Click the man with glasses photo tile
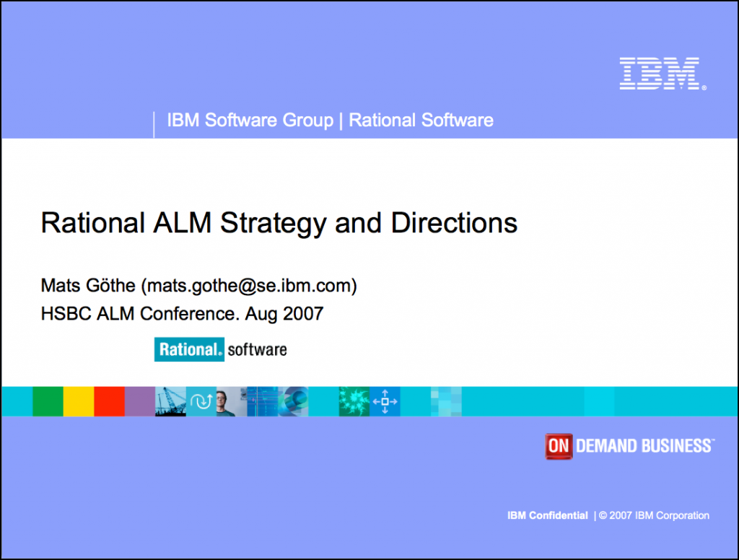This screenshot has width=739, height=560. coord(232,401)
